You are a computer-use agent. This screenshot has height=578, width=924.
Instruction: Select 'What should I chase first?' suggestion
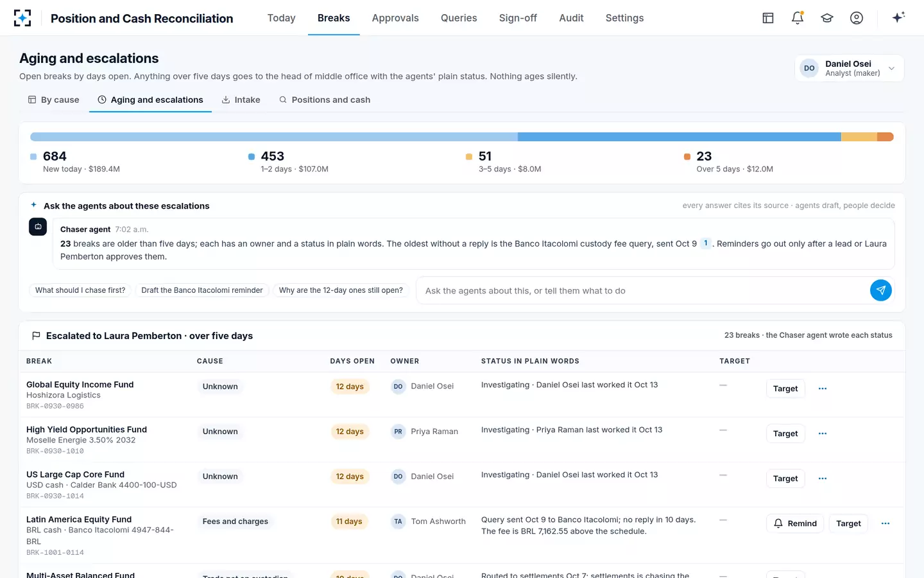80,290
